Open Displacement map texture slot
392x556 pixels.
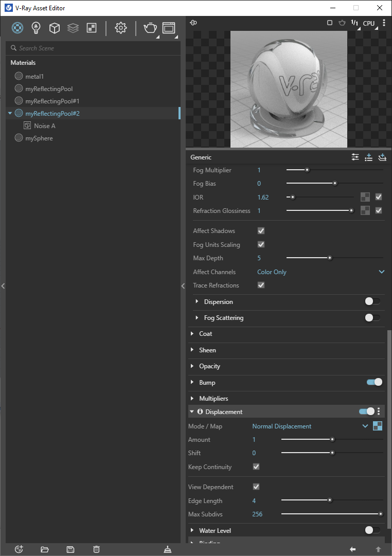tap(378, 426)
